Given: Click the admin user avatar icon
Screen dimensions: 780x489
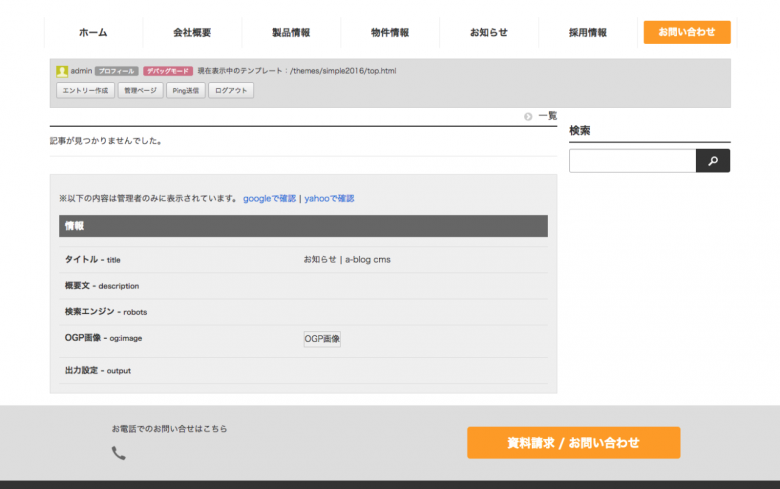Looking at the screenshot, I should (x=62, y=71).
